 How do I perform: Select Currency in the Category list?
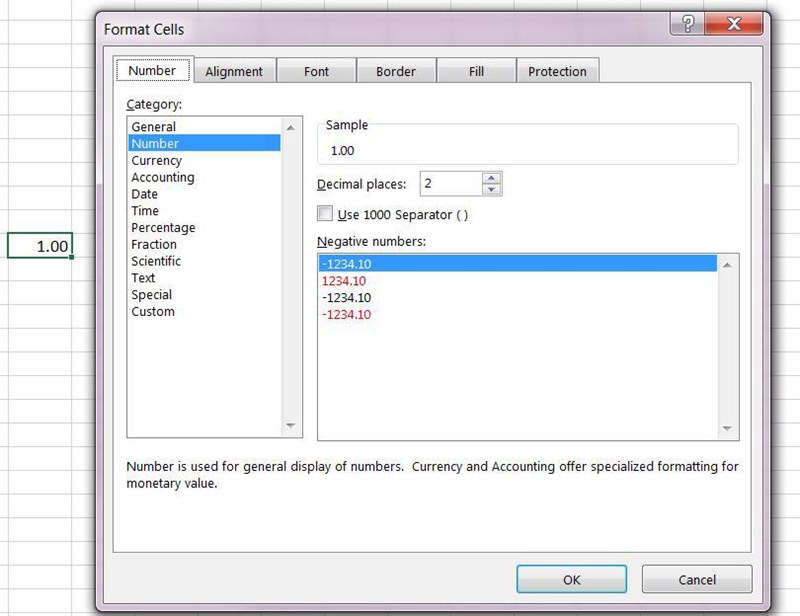coord(157,161)
